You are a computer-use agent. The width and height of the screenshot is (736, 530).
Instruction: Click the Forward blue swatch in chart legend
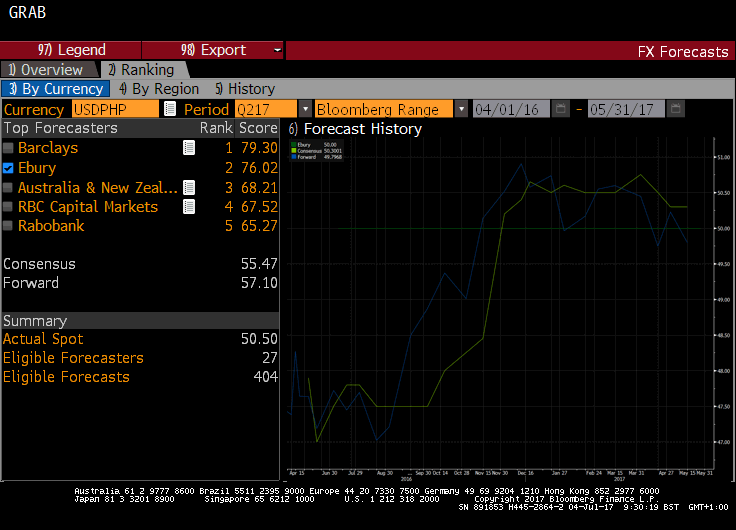294,157
